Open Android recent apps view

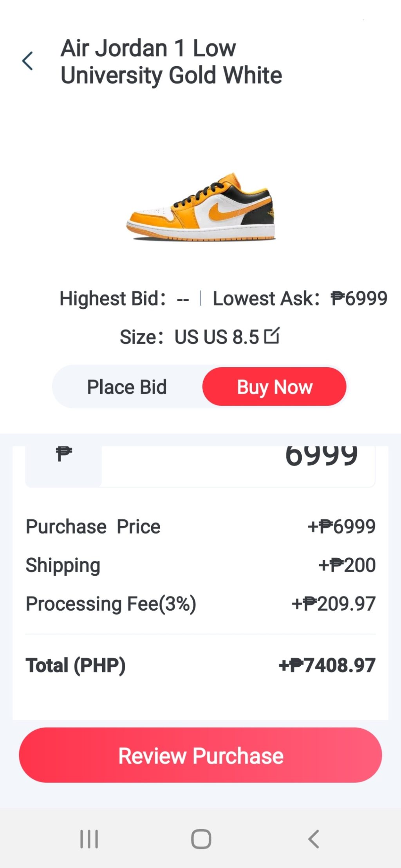89,839
